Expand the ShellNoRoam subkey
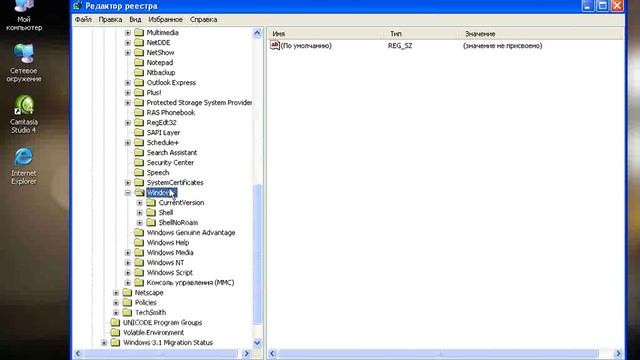Viewport: 640px width, 360px height. (x=140, y=223)
